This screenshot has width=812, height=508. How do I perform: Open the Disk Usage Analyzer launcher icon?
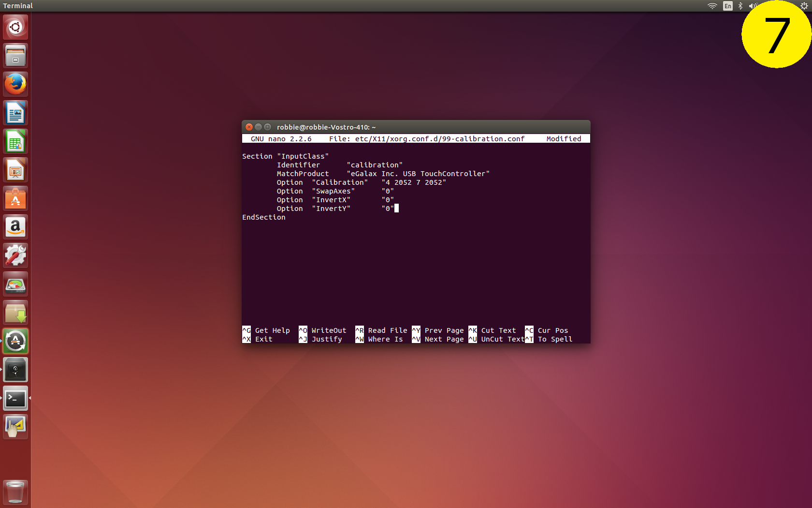15,284
